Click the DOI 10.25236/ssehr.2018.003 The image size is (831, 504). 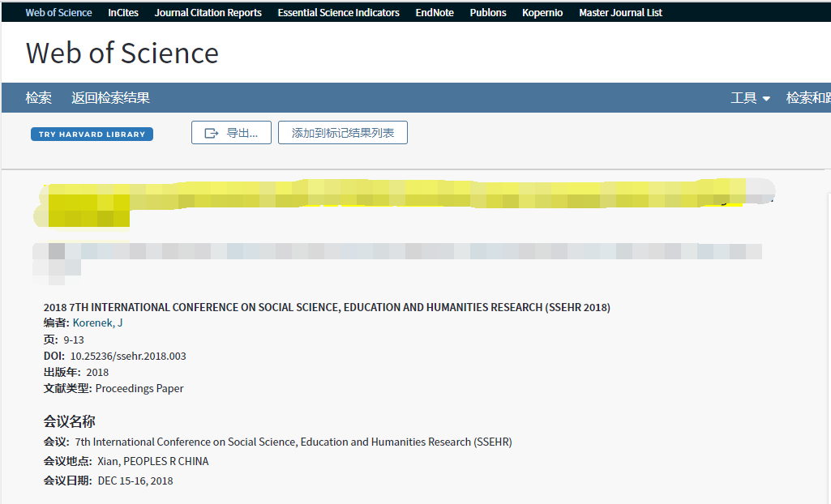click(x=128, y=356)
